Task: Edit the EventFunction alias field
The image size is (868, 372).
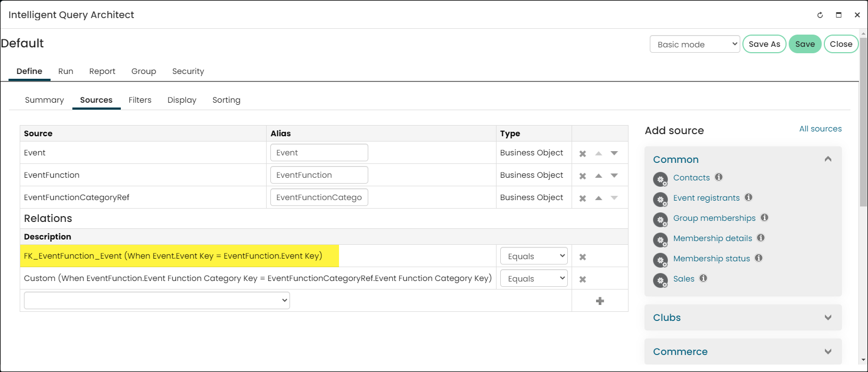Action: pyautogui.click(x=319, y=175)
